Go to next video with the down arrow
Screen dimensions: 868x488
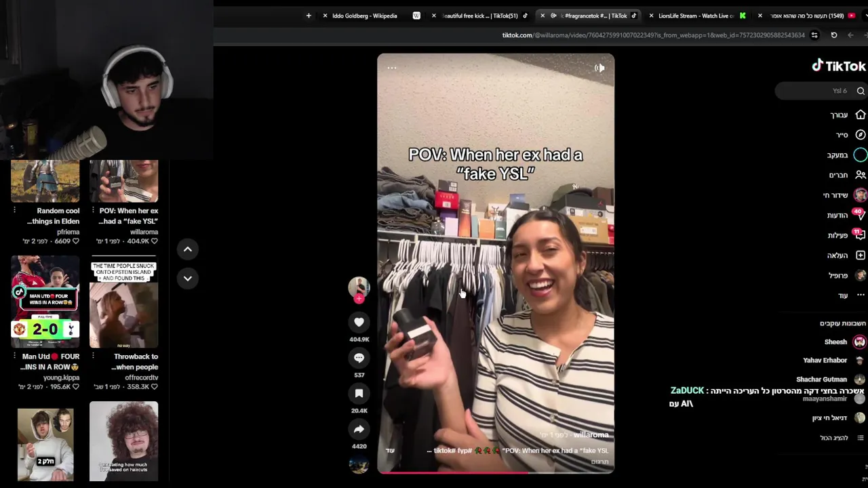tap(188, 279)
